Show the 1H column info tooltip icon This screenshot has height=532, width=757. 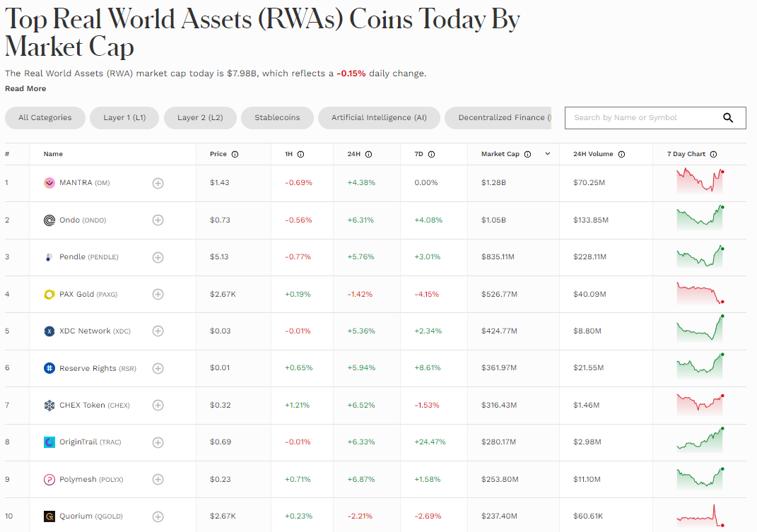coord(301,155)
